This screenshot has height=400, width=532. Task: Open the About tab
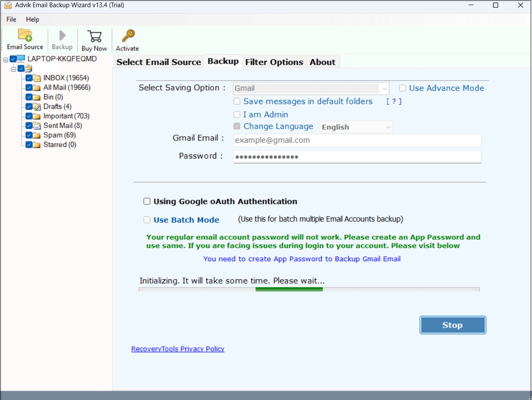(x=323, y=62)
